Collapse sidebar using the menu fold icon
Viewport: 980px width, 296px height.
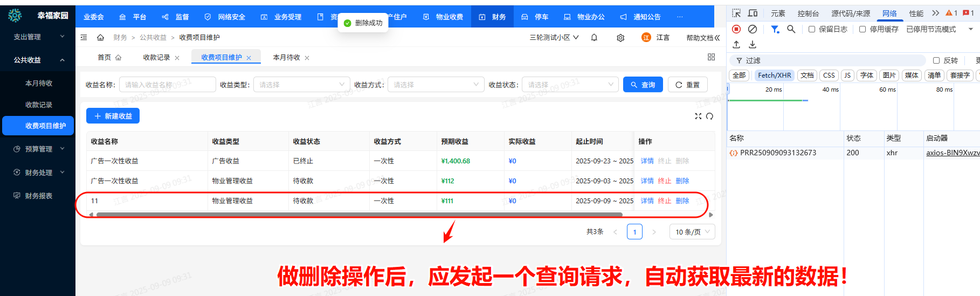pyautogui.click(x=84, y=38)
